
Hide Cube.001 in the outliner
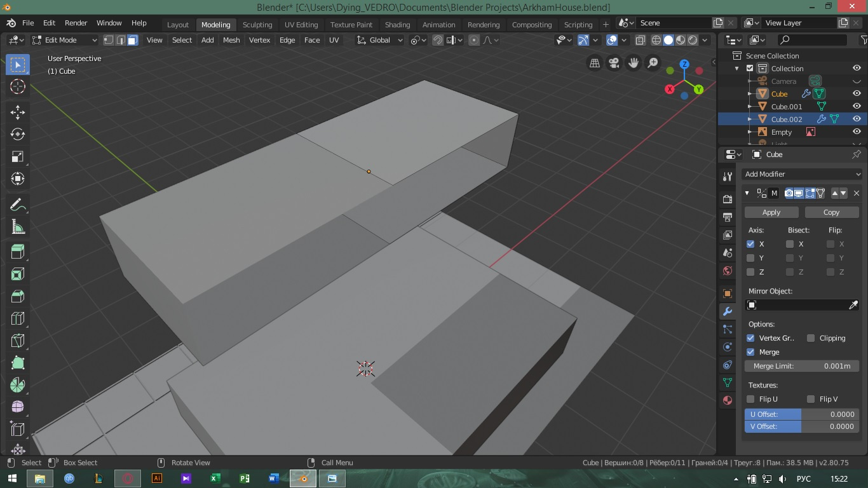(x=857, y=106)
